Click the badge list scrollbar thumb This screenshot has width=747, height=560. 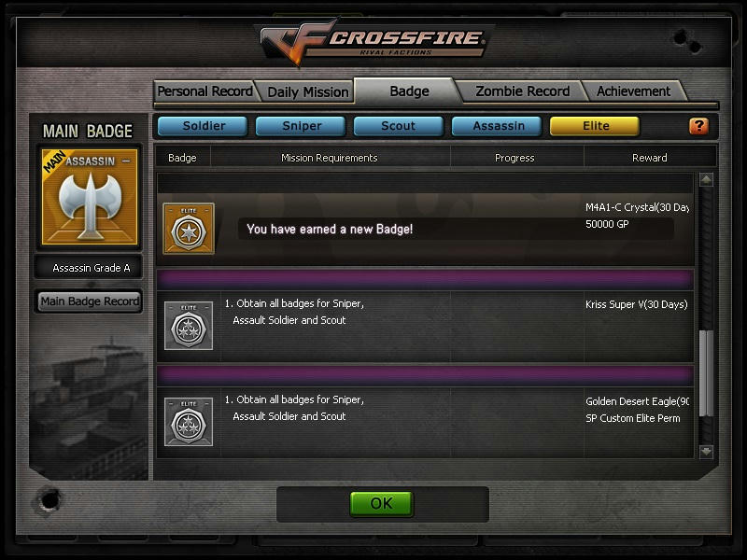[706, 373]
